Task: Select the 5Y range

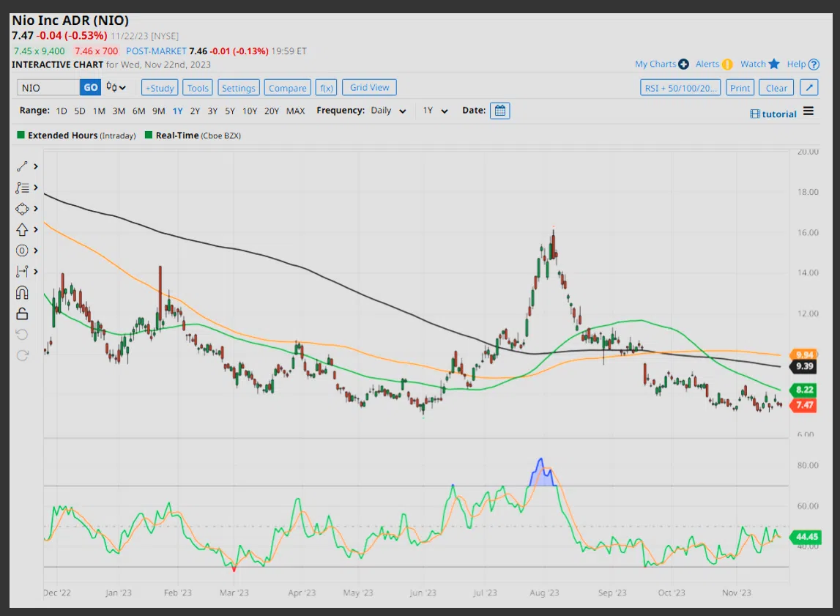Action: tap(230, 111)
